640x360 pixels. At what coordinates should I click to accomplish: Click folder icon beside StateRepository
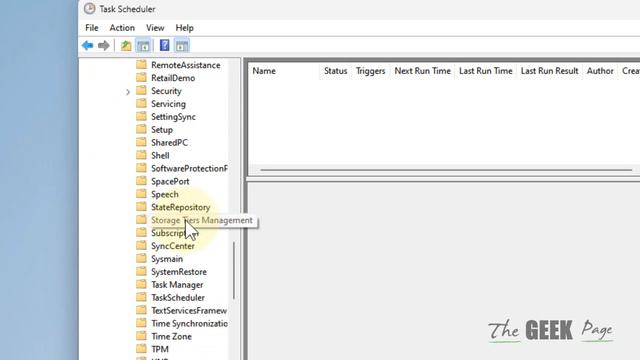141,207
